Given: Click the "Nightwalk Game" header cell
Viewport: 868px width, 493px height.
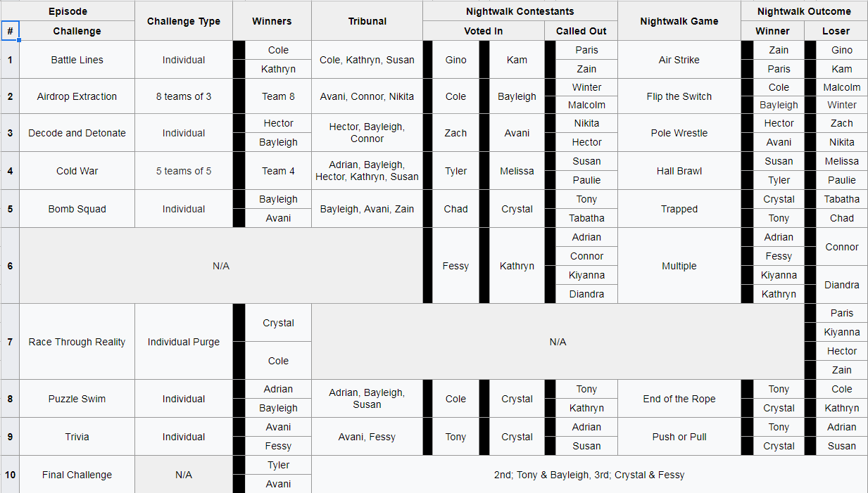Looking at the screenshot, I should click(x=679, y=21).
